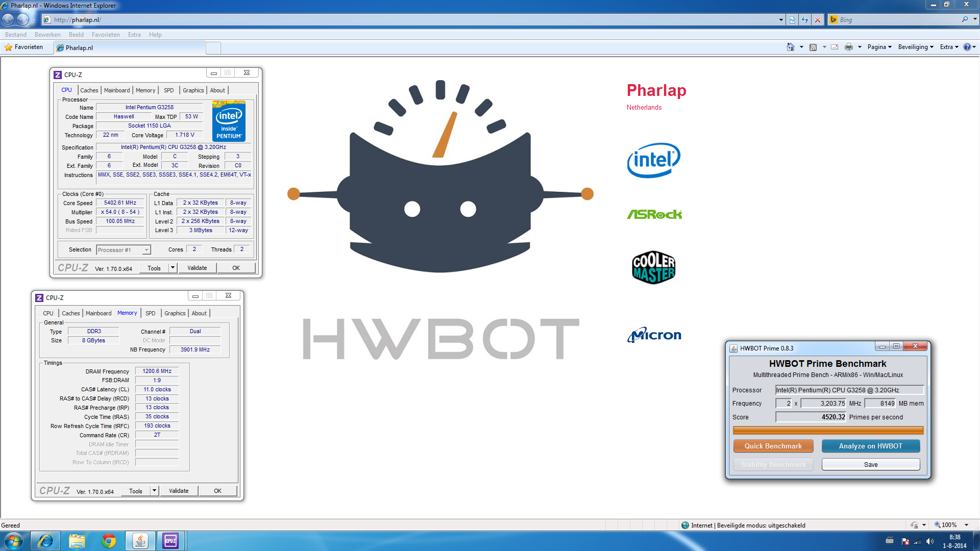Open the Favorieten menu in menu bar
The image size is (980, 551).
(106, 35)
